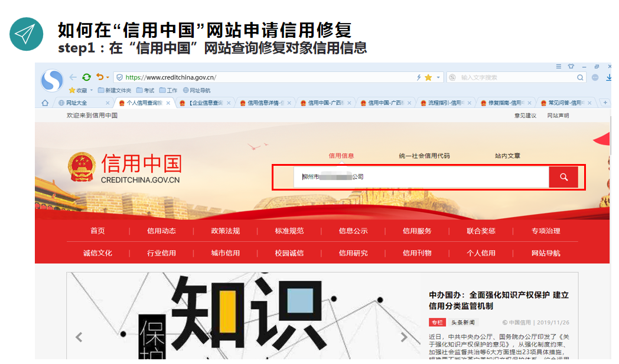
Task: Open a new tab with plus button
Action: (x=605, y=103)
